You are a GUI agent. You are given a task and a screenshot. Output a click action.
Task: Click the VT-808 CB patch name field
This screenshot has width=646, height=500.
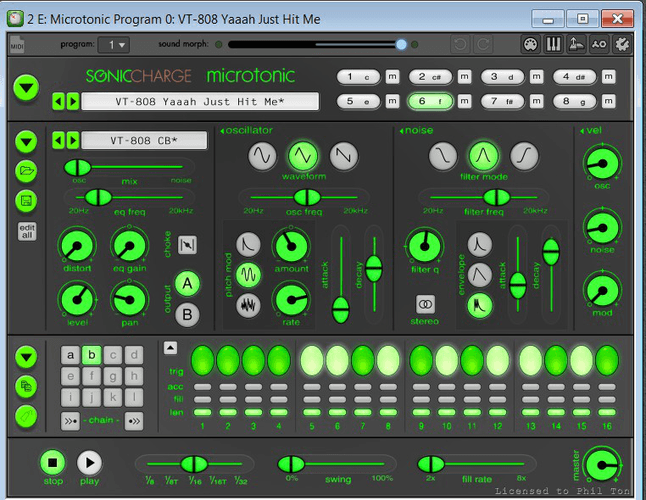(x=144, y=140)
